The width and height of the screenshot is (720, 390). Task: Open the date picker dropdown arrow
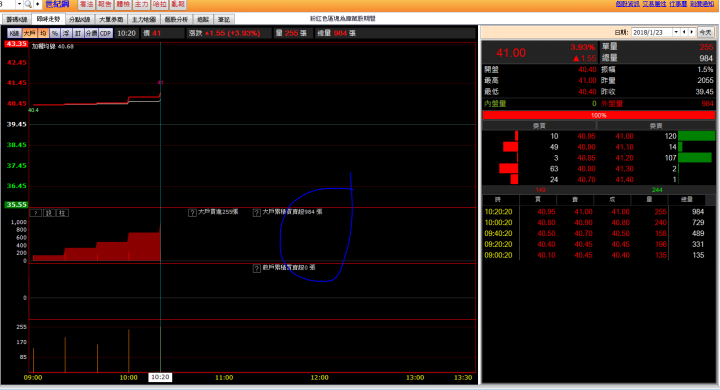pos(676,32)
